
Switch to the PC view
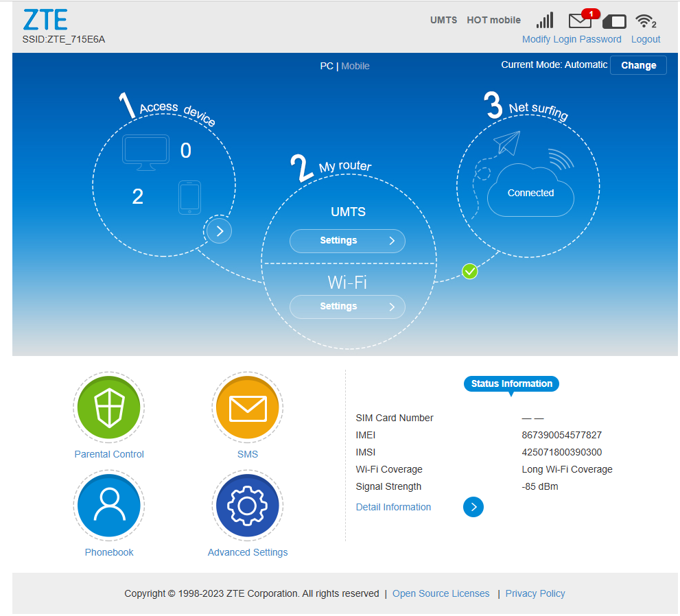click(x=327, y=66)
